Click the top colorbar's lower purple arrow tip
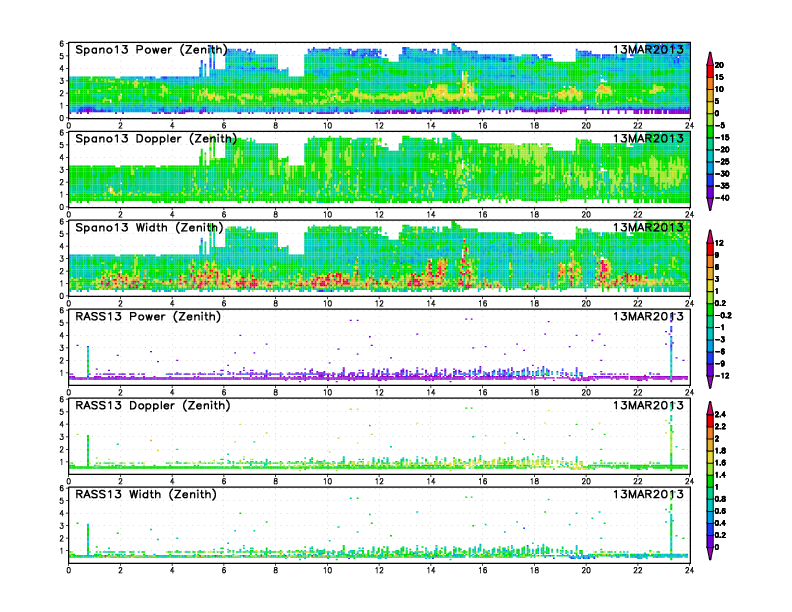The height and width of the screenshot is (612, 792). pos(710,204)
